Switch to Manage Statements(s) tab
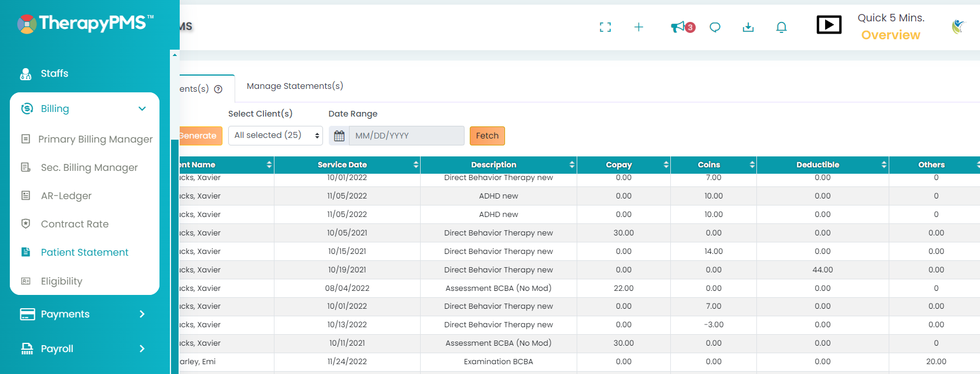Screen dimensions: 980x374 295,86
